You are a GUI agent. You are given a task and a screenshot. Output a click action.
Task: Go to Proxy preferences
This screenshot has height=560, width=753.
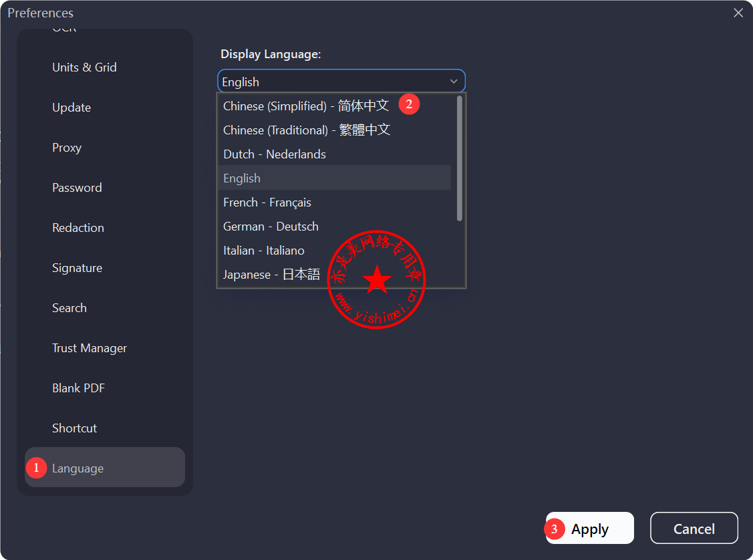pyautogui.click(x=67, y=148)
